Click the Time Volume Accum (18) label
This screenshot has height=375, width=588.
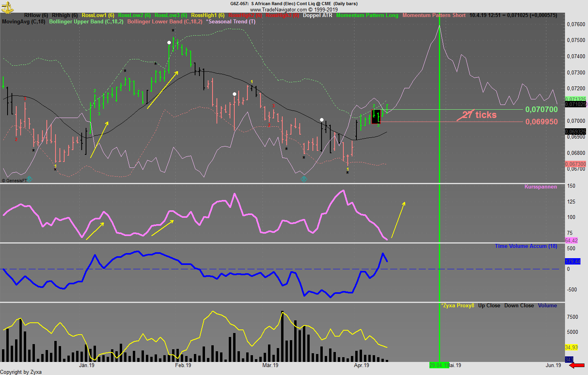(526, 246)
